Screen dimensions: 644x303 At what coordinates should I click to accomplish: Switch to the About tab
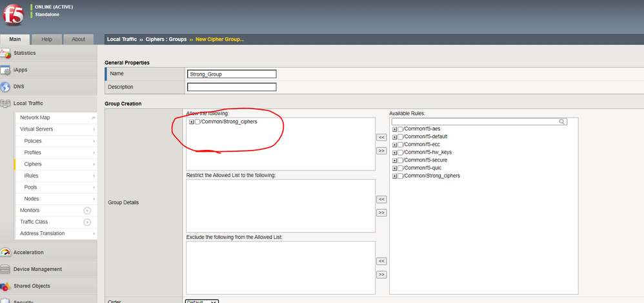point(79,39)
